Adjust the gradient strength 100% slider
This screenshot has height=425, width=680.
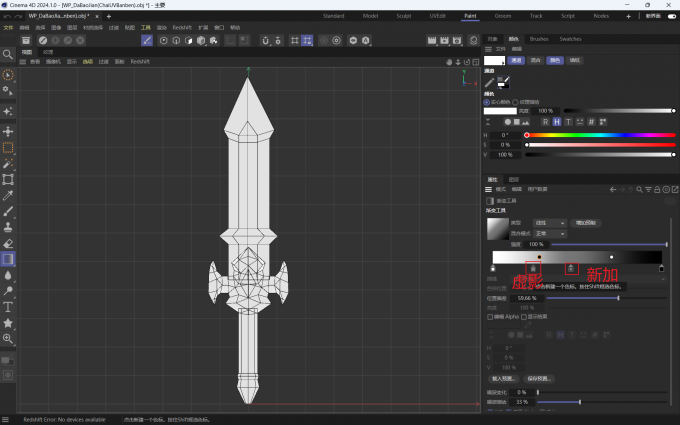(609, 245)
